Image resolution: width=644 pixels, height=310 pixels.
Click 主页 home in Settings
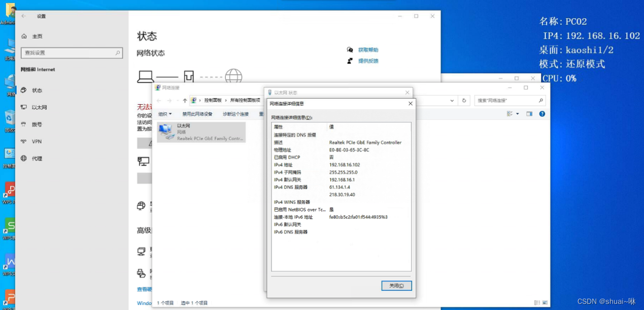click(x=37, y=37)
